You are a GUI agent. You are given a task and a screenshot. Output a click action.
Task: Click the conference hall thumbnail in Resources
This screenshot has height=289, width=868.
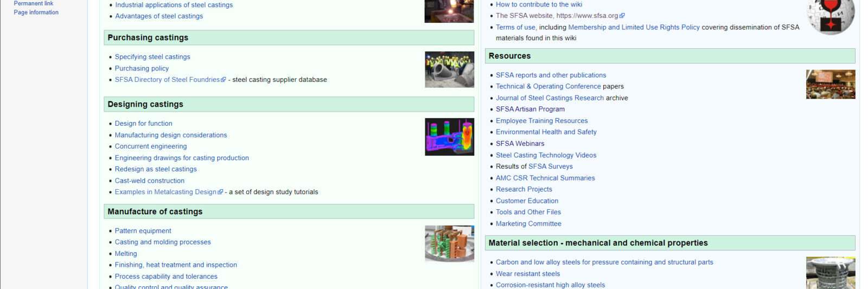[830, 84]
